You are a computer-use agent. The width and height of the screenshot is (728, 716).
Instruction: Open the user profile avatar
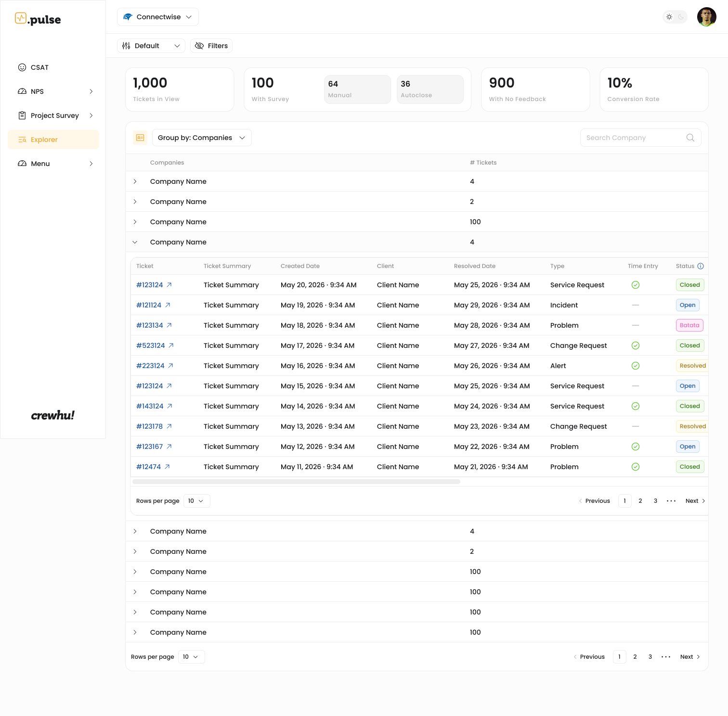[706, 17]
